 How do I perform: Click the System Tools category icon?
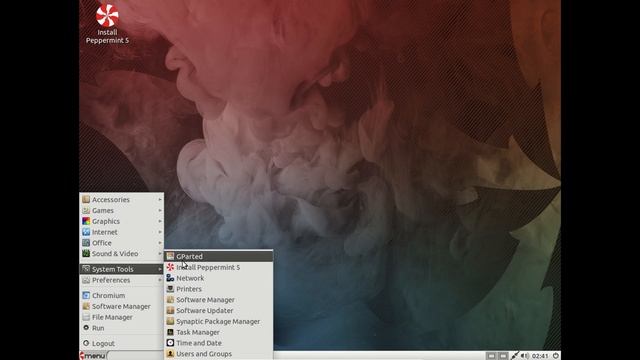tap(86, 269)
